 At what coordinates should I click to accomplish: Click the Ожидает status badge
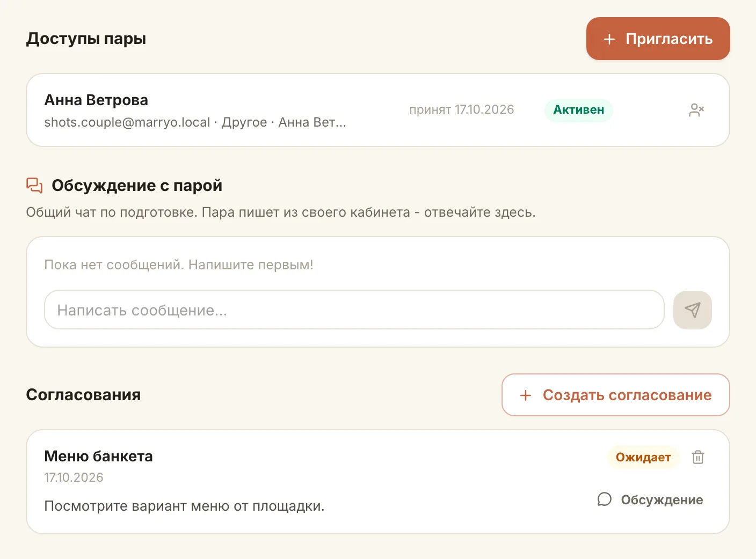[643, 457]
